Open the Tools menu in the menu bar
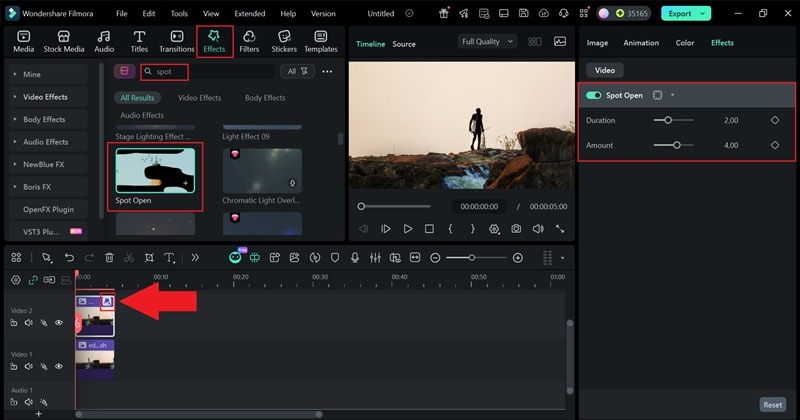This screenshot has height=420, width=800. pyautogui.click(x=179, y=14)
